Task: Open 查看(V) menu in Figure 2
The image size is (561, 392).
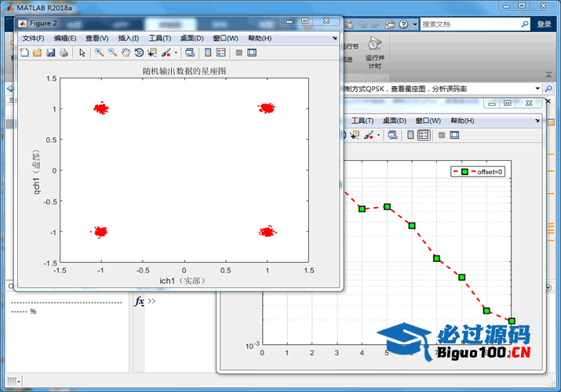Action: pyautogui.click(x=97, y=38)
